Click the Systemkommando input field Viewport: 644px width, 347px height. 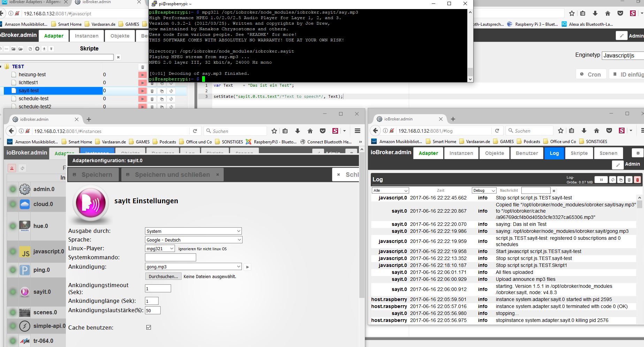(170, 258)
